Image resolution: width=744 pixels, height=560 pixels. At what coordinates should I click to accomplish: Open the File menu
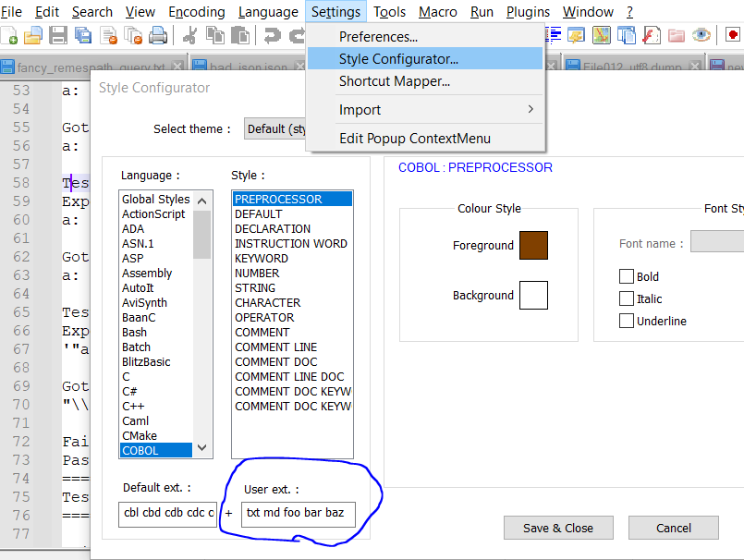[11, 11]
